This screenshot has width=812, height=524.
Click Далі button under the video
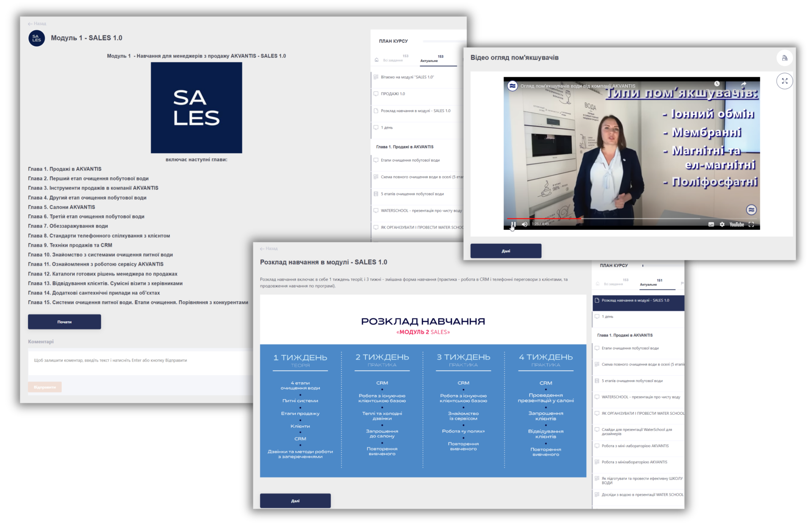click(x=506, y=251)
